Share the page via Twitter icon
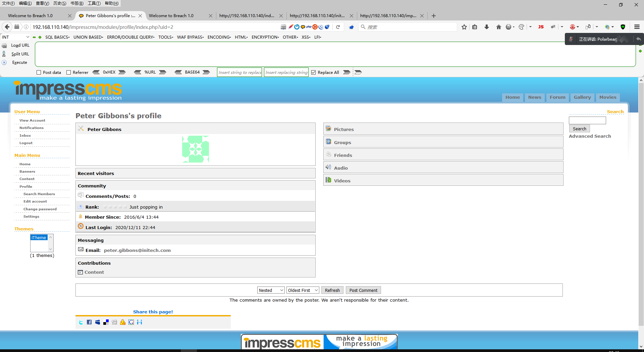Viewport: 644px width, 352px height. (81, 322)
